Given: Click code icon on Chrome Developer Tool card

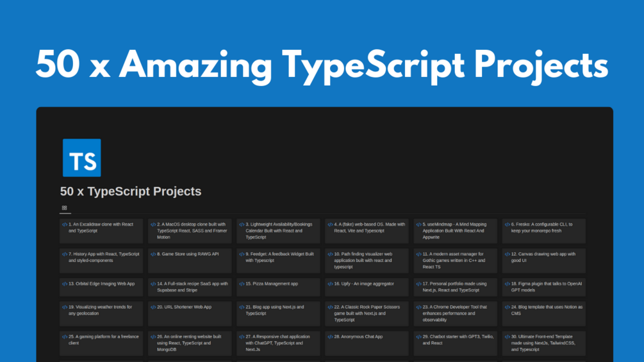Looking at the screenshot, I should click(x=419, y=307).
